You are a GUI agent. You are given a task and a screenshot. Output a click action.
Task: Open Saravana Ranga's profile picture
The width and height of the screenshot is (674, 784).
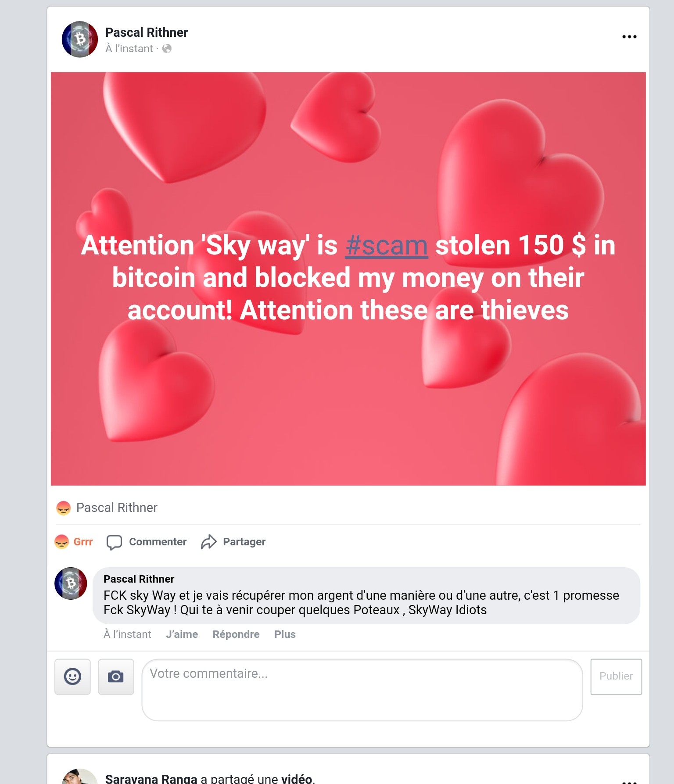[80, 776]
